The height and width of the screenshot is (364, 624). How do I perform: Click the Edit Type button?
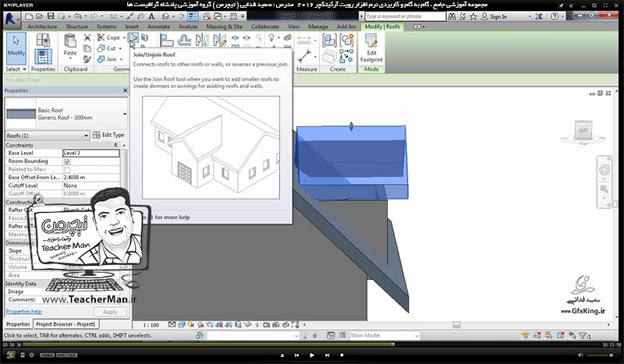click(108, 136)
